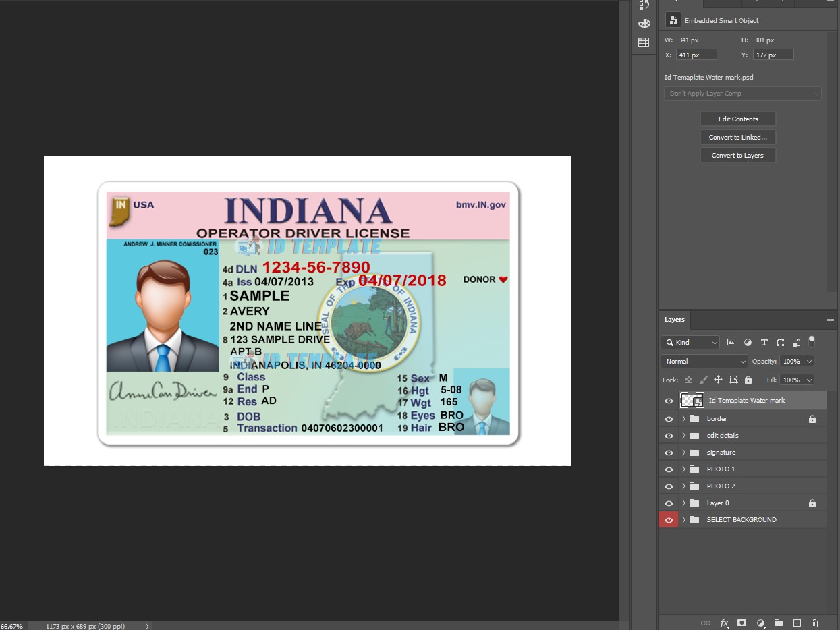The image size is (840, 630).
Task: Open the Fill slider arrow
Action: pos(809,380)
